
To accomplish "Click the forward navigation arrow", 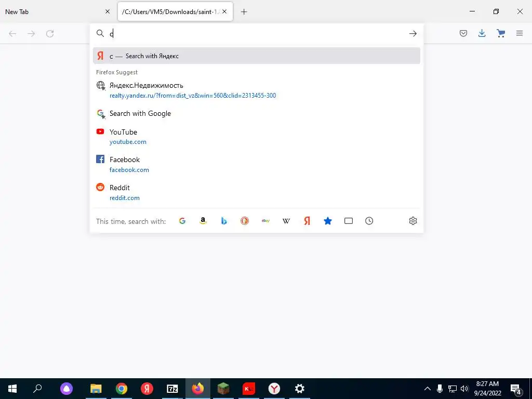I will (31, 34).
